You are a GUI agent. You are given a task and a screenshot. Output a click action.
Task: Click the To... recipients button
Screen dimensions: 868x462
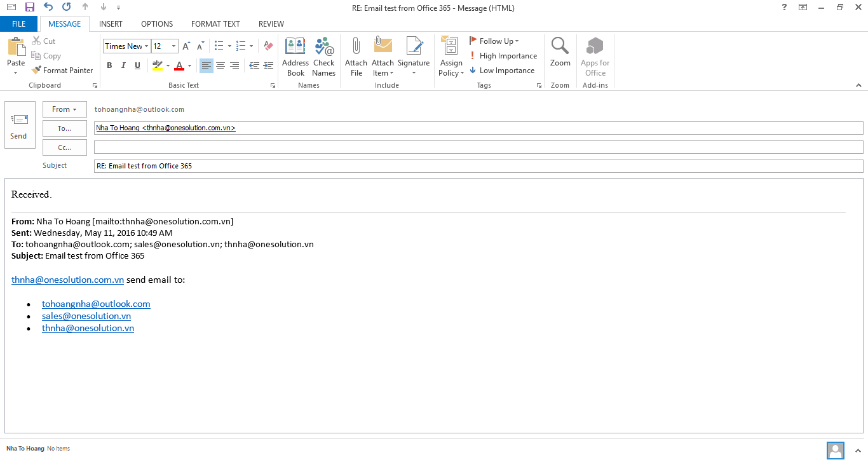64,128
